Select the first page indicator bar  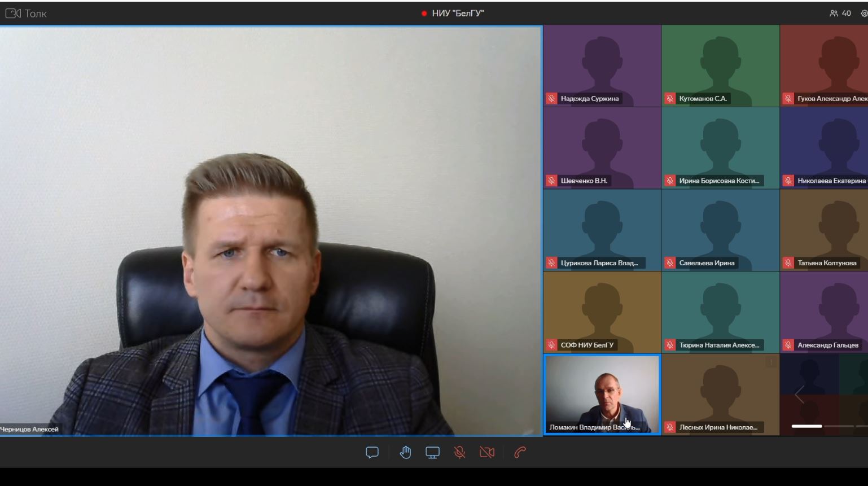tap(806, 426)
